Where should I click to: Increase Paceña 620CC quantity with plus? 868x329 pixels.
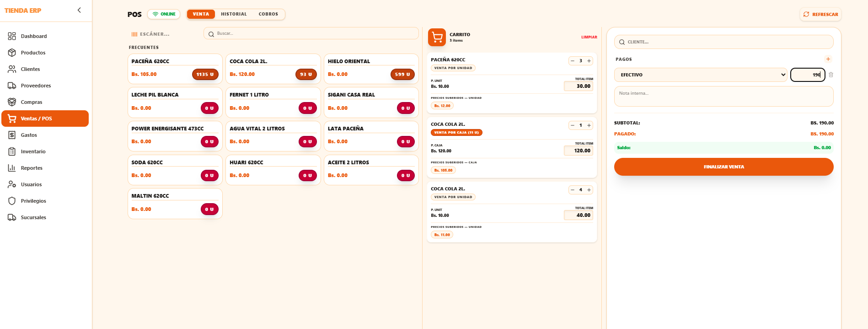tap(589, 61)
